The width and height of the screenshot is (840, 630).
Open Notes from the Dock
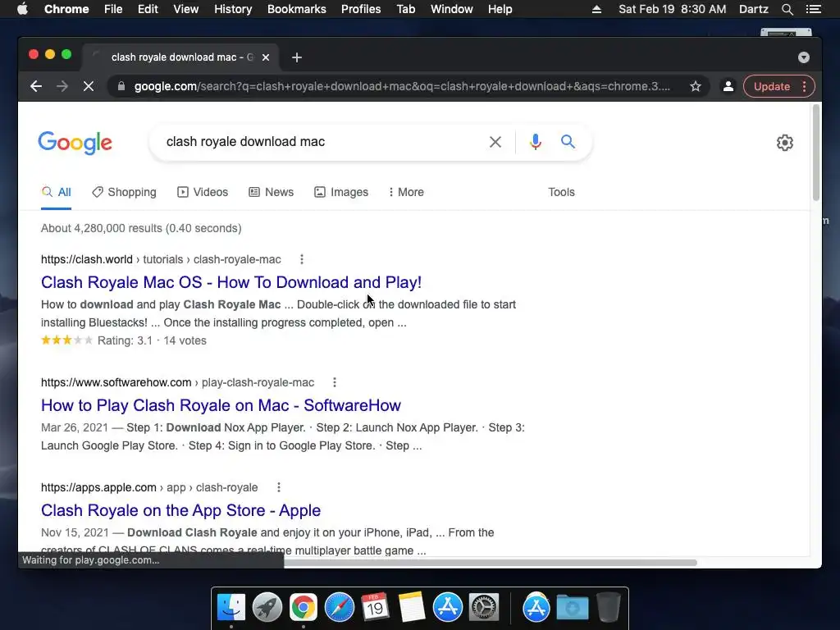pyautogui.click(x=412, y=608)
